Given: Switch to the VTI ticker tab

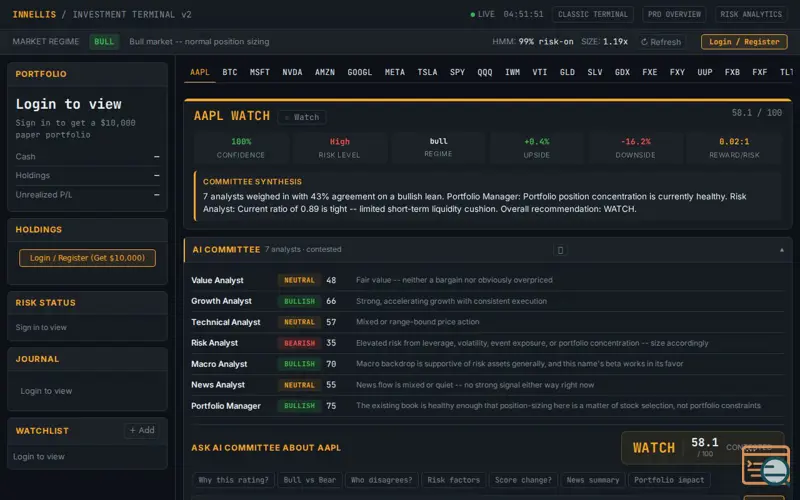Looking at the screenshot, I should pos(540,72).
